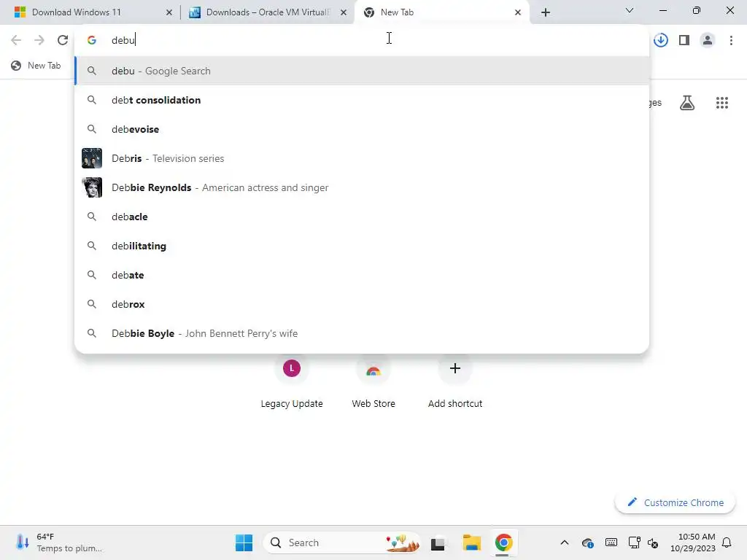Choose 'debacle' suggestion

(x=362, y=217)
